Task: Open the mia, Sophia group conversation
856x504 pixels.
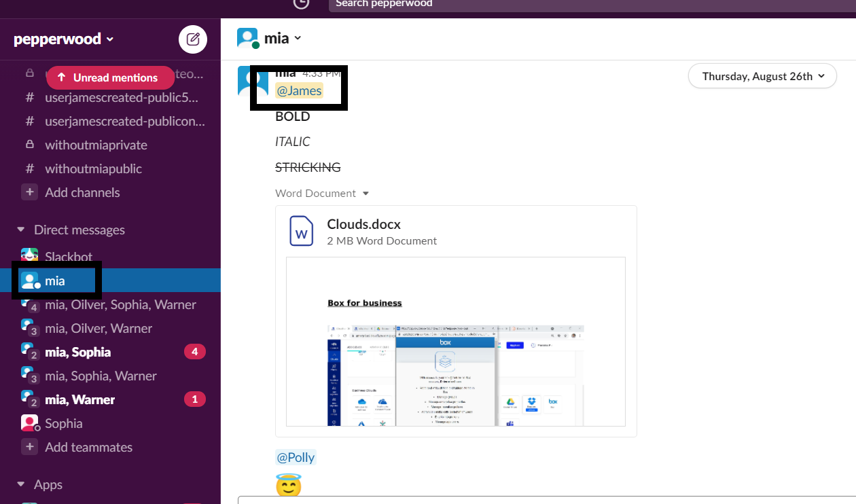Action: click(x=77, y=352)
